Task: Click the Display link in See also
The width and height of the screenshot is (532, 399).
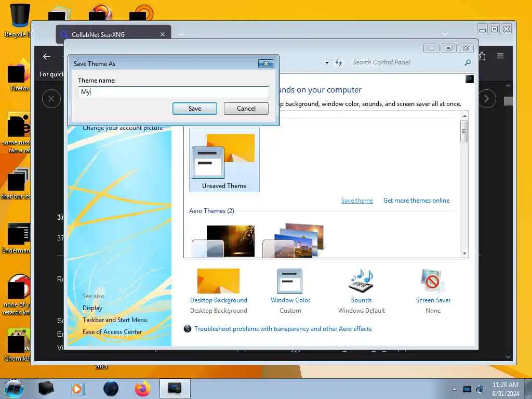Action: click(x=92, y=308)
